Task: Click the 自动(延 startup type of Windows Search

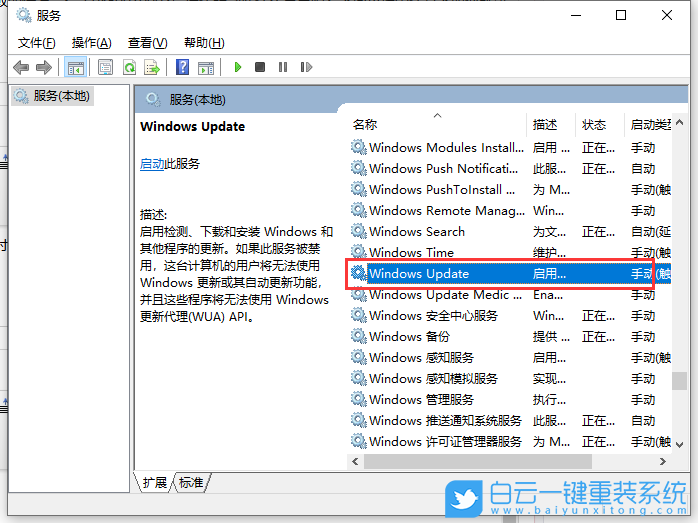Action: [x=651, y=231]
